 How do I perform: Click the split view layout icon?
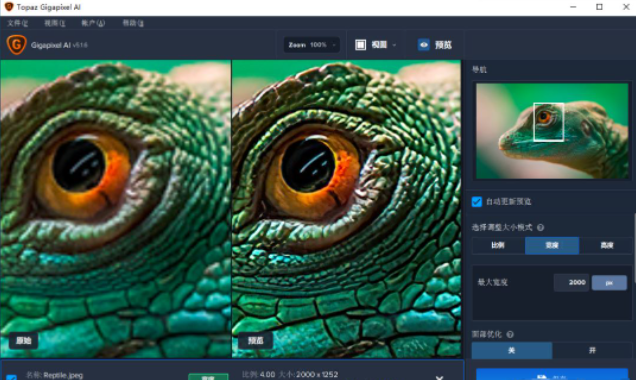click(x=360, y=45)
